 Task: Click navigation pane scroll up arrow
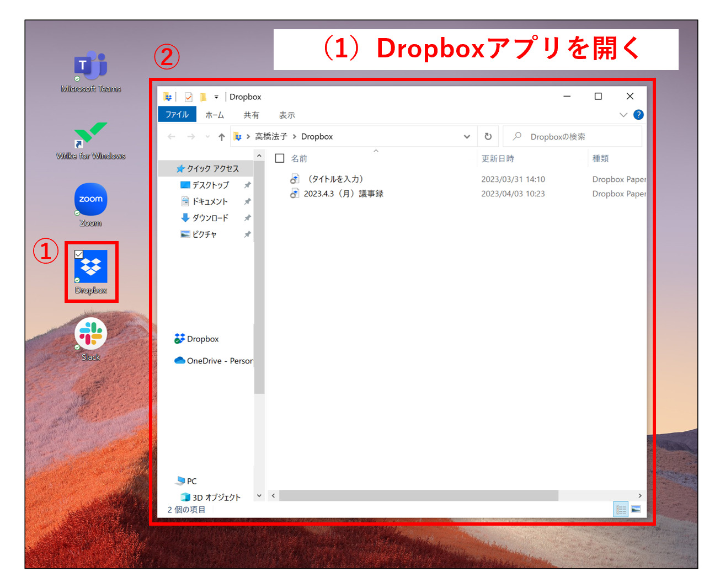259,156
